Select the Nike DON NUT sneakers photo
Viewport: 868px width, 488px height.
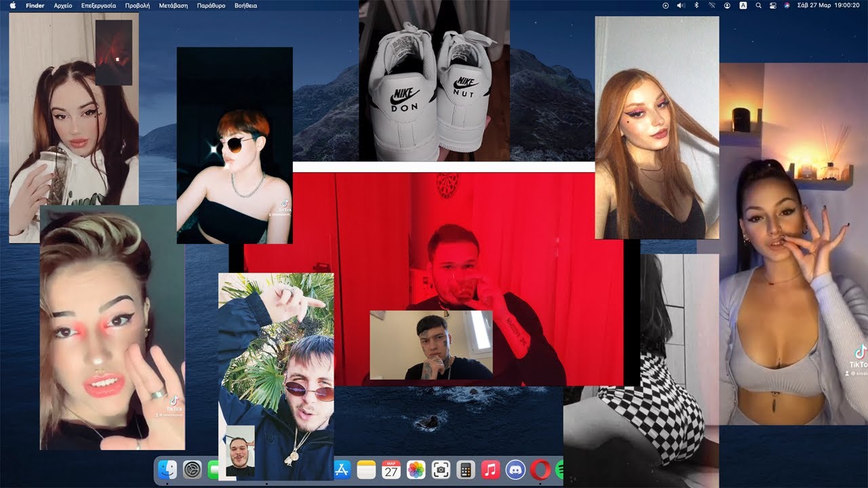(x=434, y=81)
